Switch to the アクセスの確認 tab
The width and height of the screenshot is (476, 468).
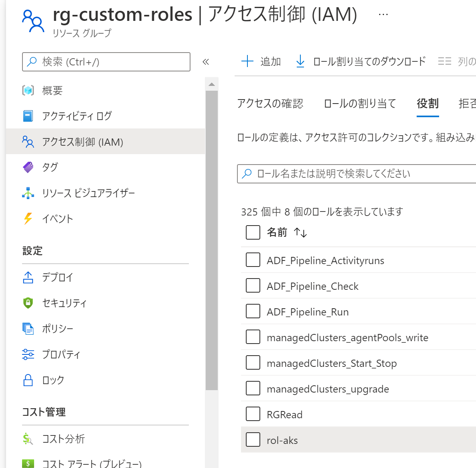[x=270, y=104]
